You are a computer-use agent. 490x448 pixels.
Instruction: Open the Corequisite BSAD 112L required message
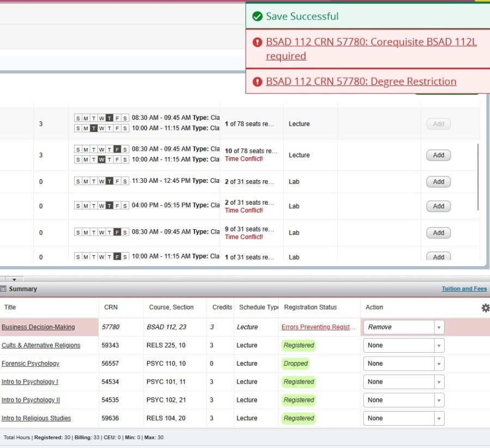click(371, 48)
